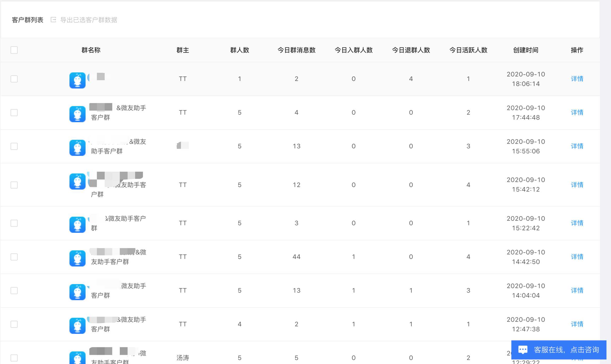
Task: Click the 今日退群人数 column header
Action: point(411,50)
